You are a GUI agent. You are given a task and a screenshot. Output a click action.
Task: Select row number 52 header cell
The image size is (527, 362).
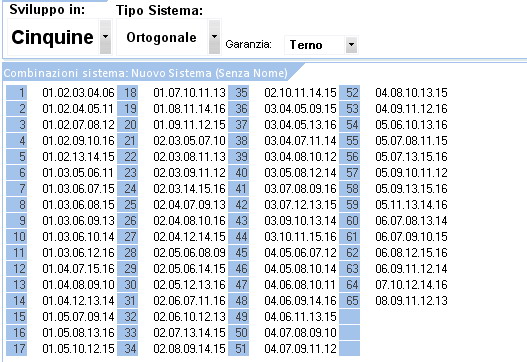tap(349, 92)
